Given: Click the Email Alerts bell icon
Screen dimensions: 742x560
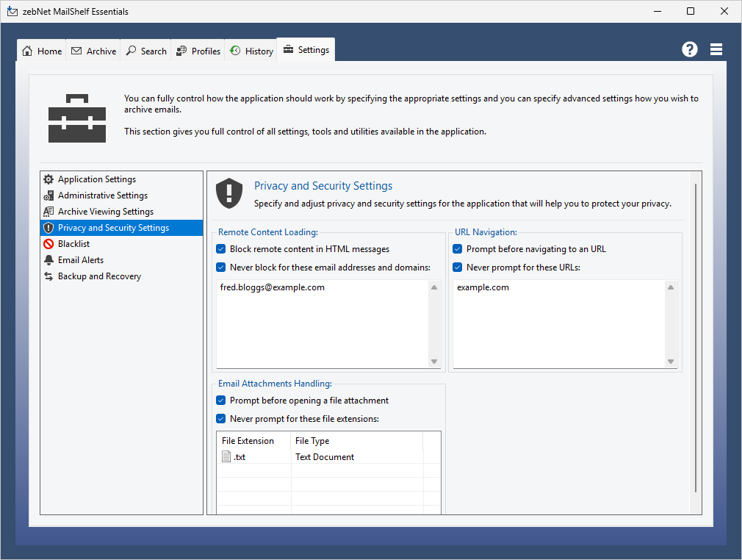Looking at the screenshot, I should (48, 260).
